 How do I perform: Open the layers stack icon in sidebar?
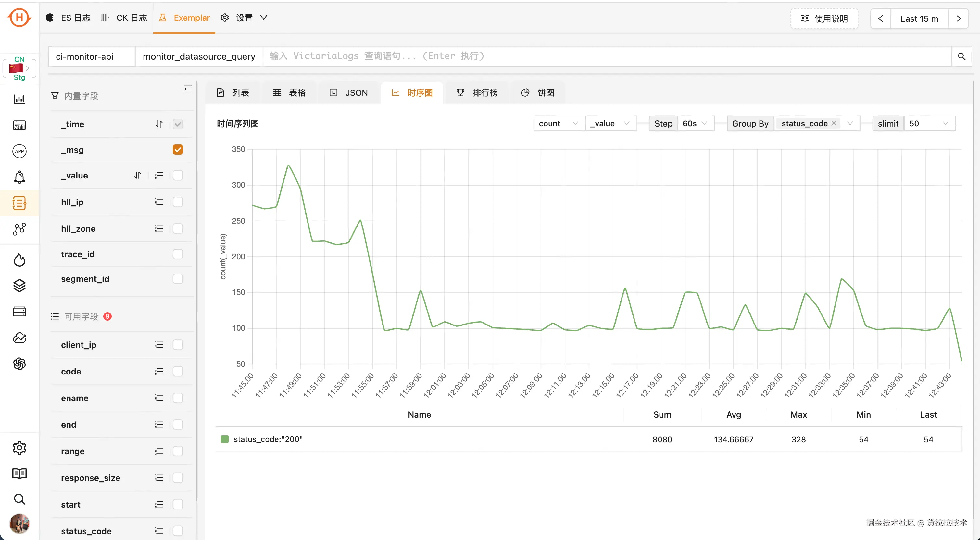coord(19,286)
